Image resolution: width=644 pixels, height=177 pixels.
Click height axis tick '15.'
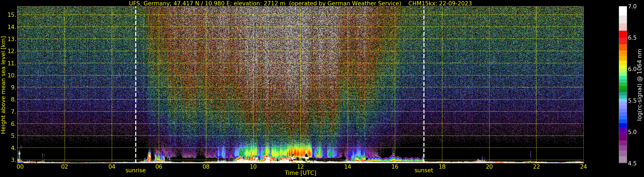(12, 15)
